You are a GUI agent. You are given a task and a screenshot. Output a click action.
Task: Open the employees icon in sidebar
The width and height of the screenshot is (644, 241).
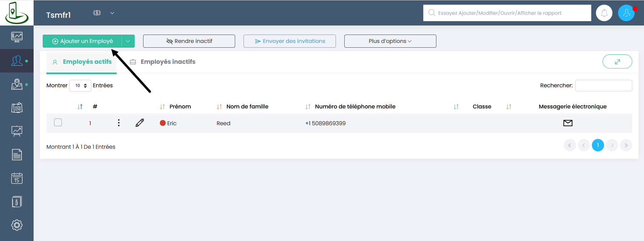point(17,61)
